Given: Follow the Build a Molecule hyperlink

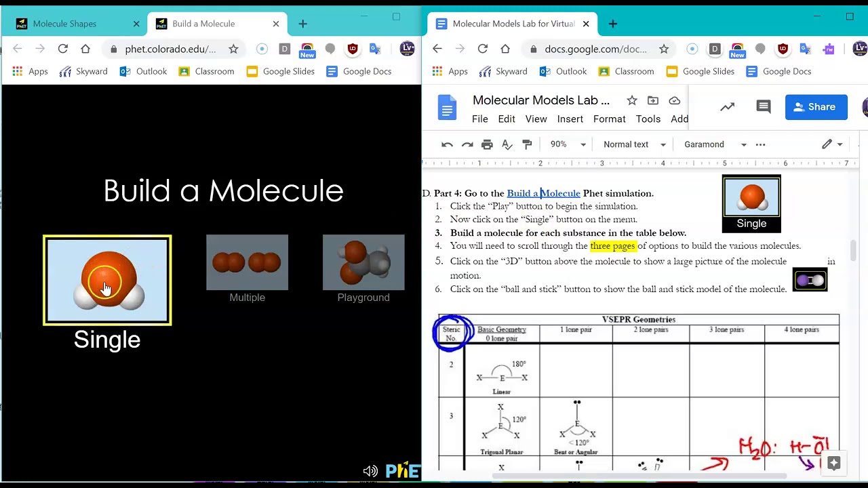Looking at the screenshot, I should pos(544,193).
